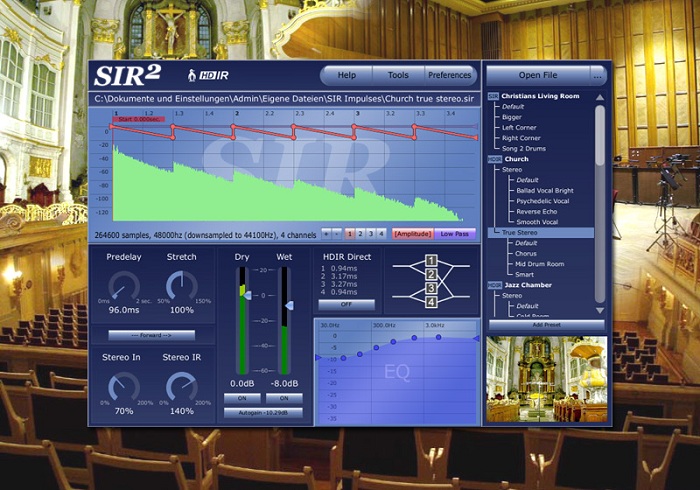Screen dimensions: 700x490
Task: Select channel 3 button
Action: pyautogui.click(x=371, y=233)
